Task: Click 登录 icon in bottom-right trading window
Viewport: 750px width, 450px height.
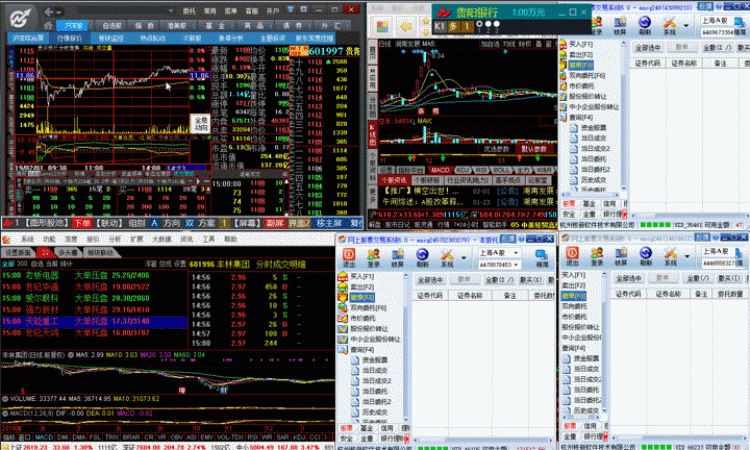Action: (x=597, y=256)
